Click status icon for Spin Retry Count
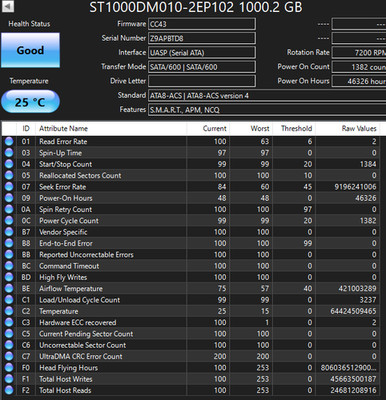This screenshot has width=386, height=400. pyautogui.click(x=9, y=209)
